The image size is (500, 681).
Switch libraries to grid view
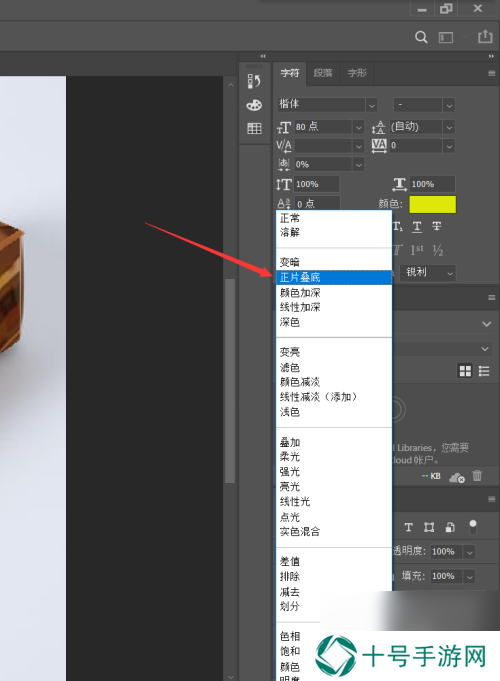[x=465, y=371]
